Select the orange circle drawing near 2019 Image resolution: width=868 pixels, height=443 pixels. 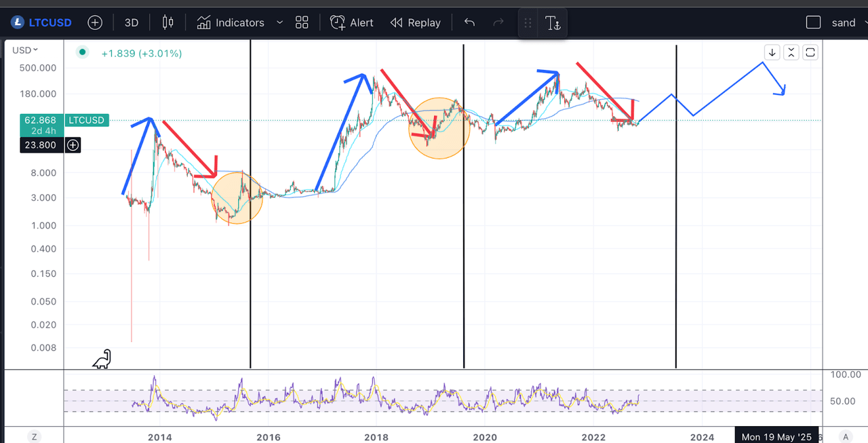pos(439,128)
